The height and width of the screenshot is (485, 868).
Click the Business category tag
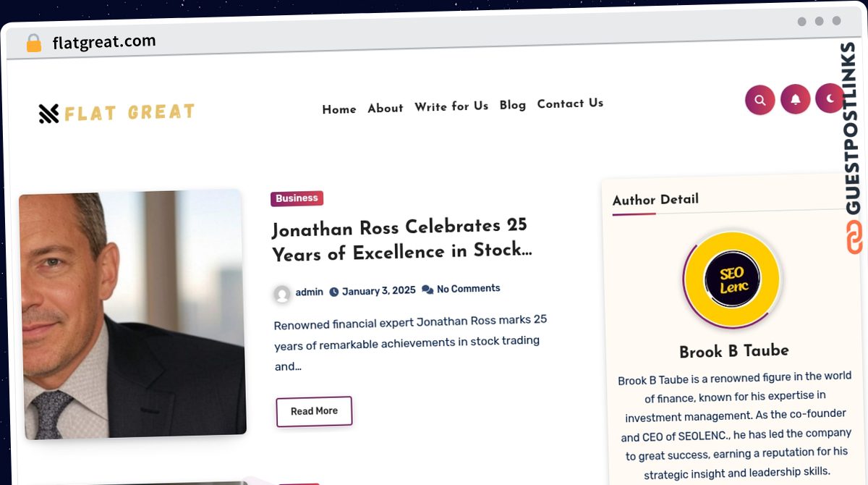click(297, 198)
